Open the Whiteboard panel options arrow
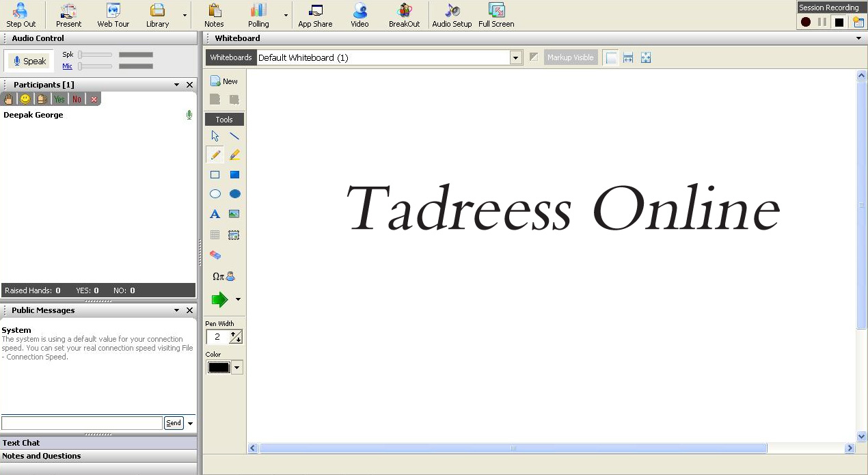 point(859,38)
